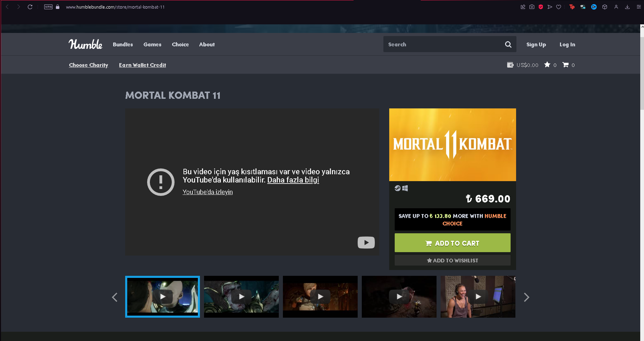
Task: Reload the page with the refresh icon
Action: click(x=30, y=7)
